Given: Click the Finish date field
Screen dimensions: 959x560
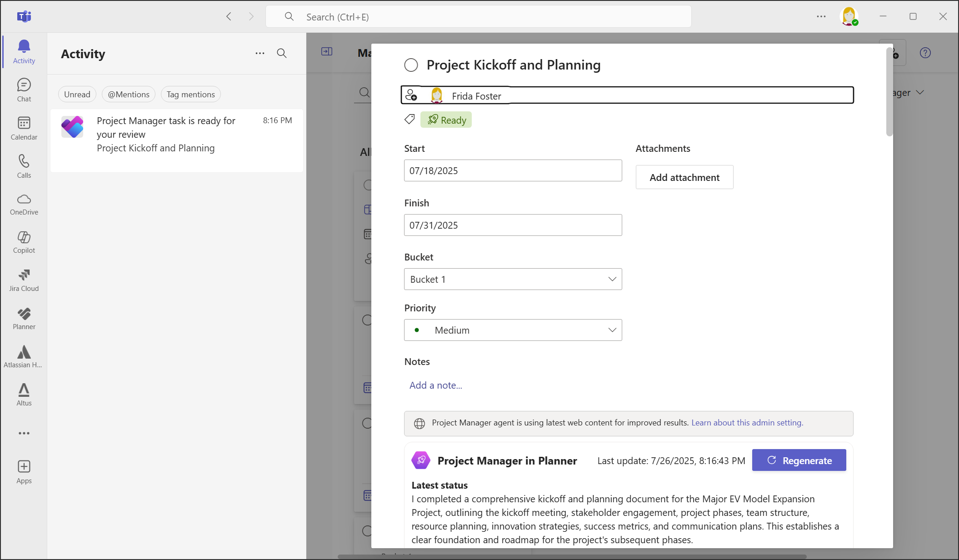Looking at the screenshot, I should tap(513, 225).
